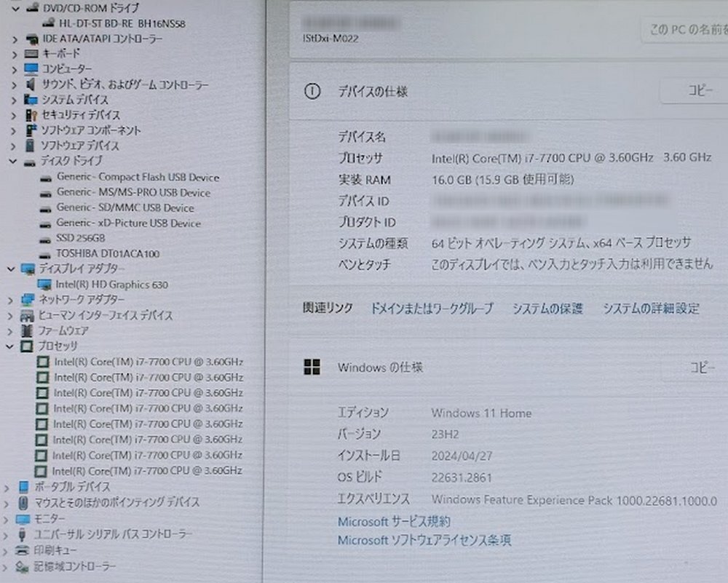Select Generic- SD/MMC USB Device row
Image resolution: width=728 pixels, height=583 pixels.
[125, 208]
